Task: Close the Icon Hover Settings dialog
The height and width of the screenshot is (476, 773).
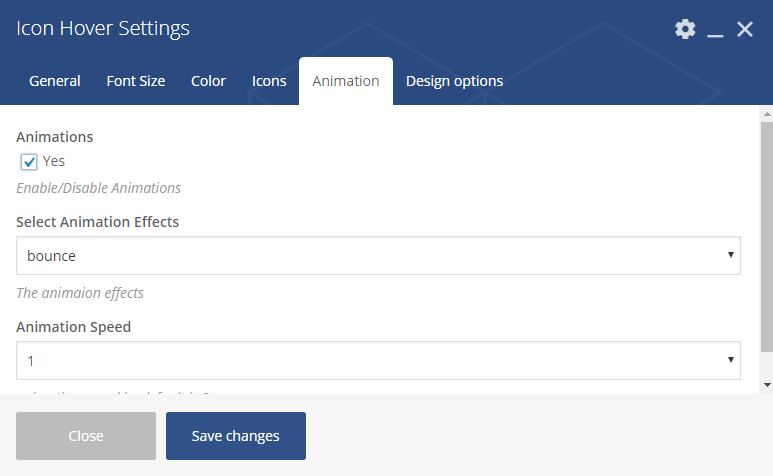Action: click(x=745, y=29)
